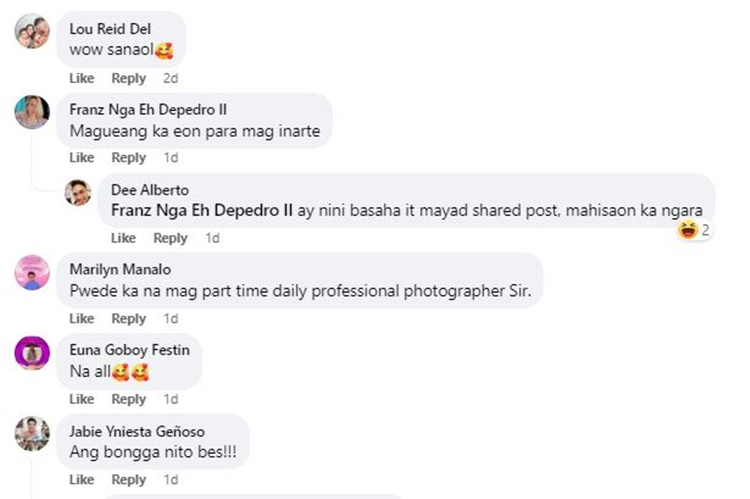Click the 2d timestamp on Lou's comment
This screenshot has height=499, width=750.
(170, 78)
